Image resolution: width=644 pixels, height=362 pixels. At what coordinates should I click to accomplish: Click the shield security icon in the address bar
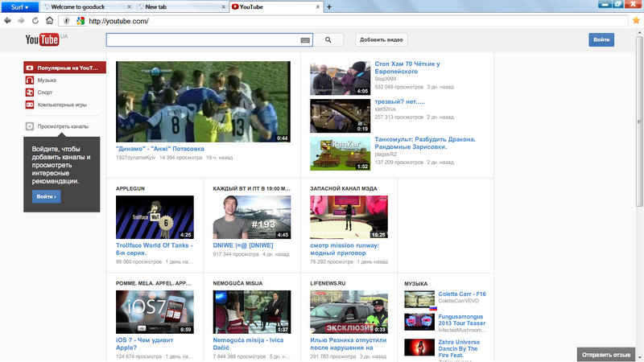[x=67, y=21]
